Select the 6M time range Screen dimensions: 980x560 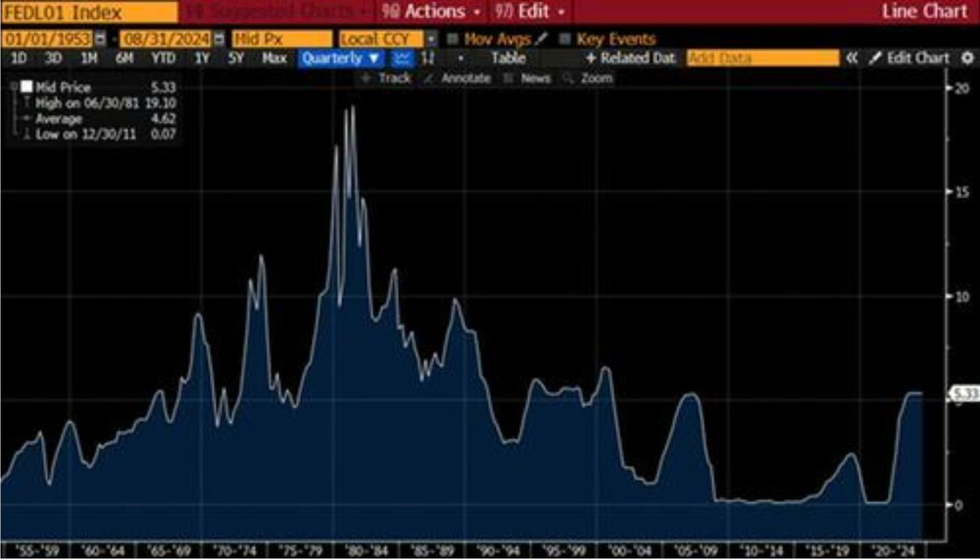coord(124,58)
